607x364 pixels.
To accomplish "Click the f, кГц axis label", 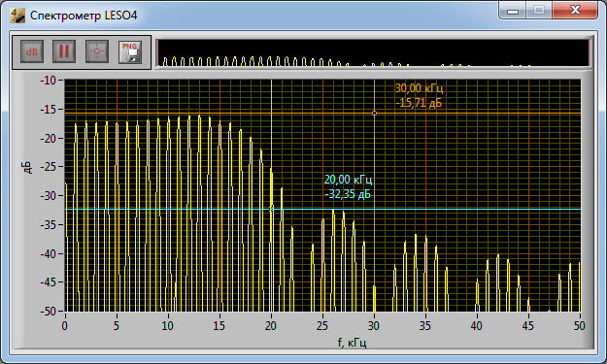I will coord(352,343).
